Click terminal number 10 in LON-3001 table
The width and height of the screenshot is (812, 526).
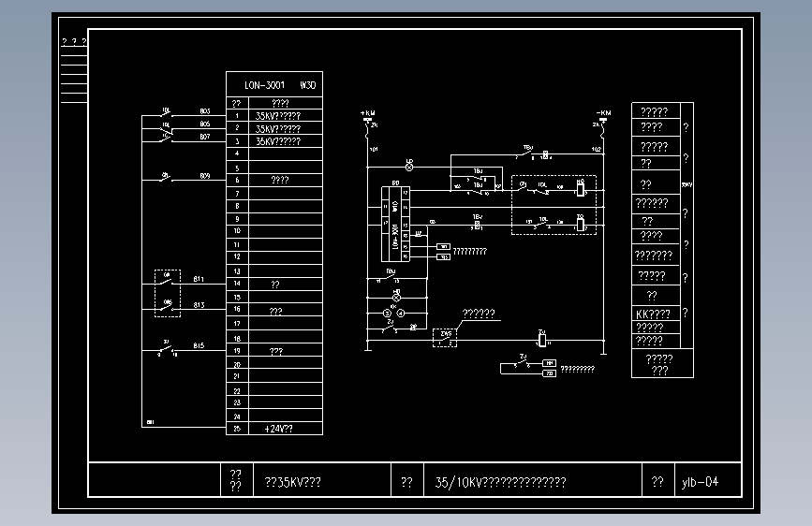coord(237,231)
